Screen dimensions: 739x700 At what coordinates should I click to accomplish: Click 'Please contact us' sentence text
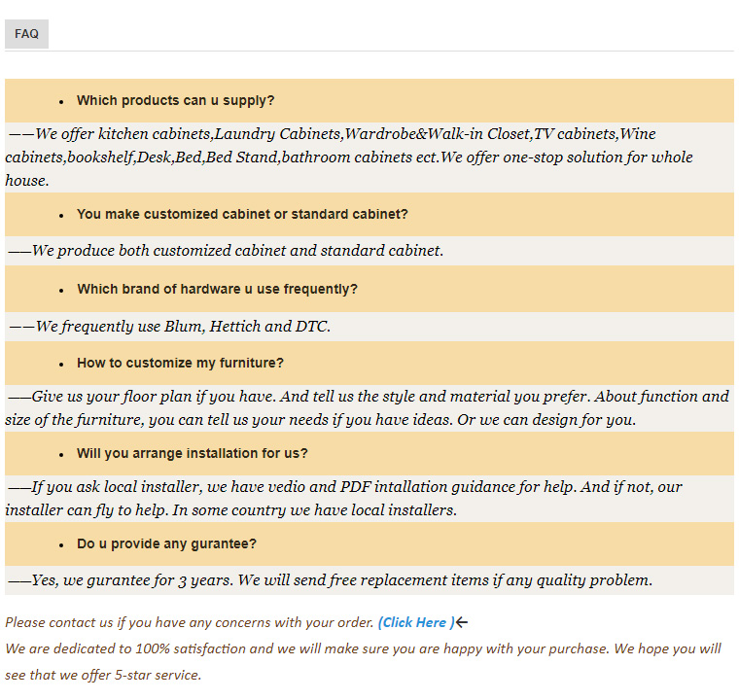click(x=189, y=622)
